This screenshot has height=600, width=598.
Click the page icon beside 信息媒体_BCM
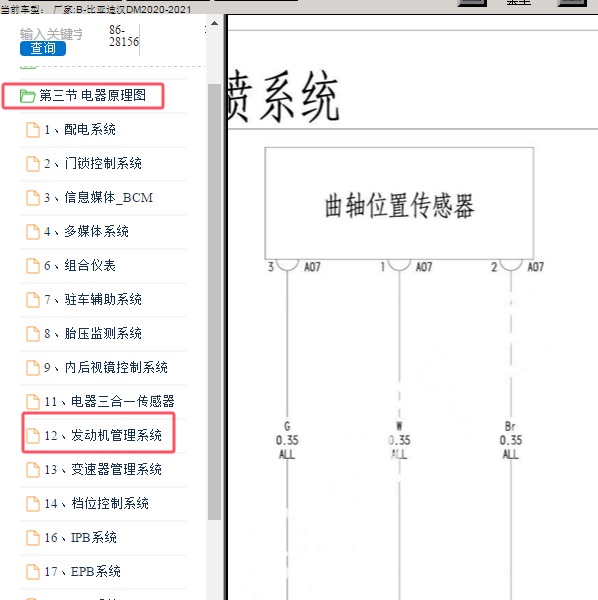click(33, 198)
